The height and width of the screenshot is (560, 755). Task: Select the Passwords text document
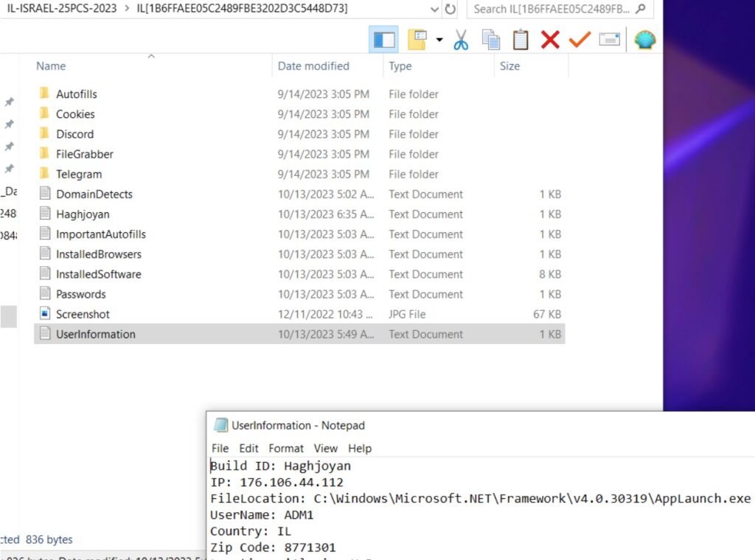[x=80, y=294]
